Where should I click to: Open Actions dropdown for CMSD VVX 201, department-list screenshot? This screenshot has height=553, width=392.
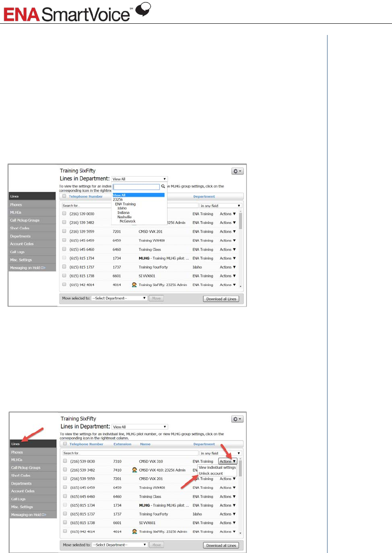click(228, 232)
